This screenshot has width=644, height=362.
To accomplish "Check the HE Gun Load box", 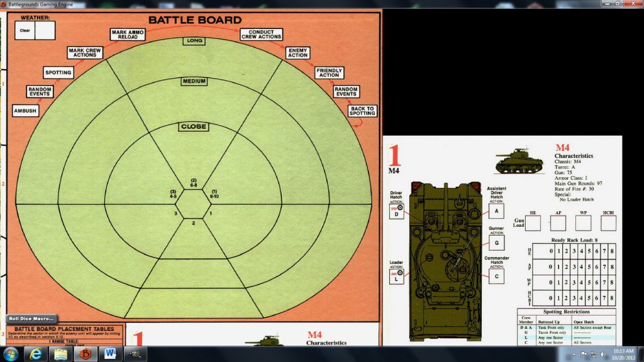I will pyautogui.click(x=533, y=223).
